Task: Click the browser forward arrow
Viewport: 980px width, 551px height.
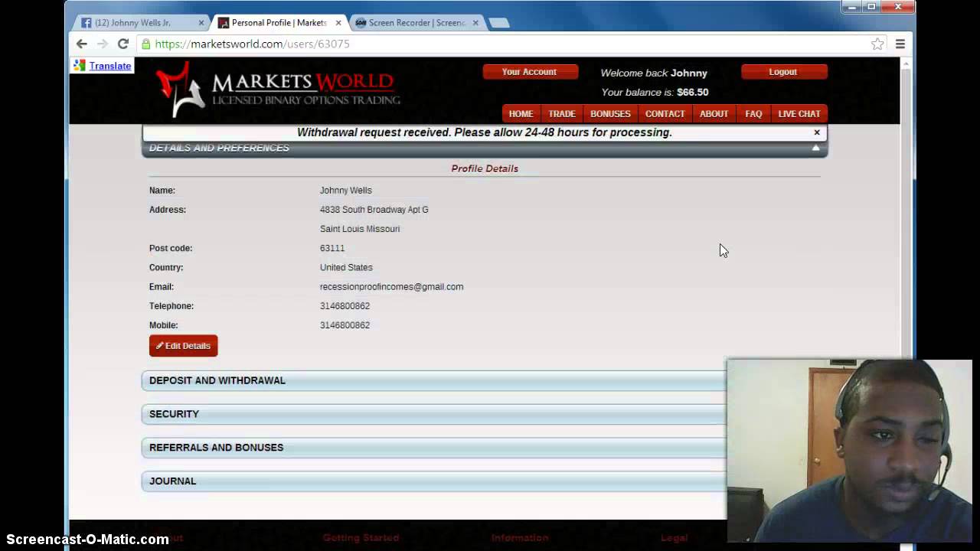Action: pos(103,44)
